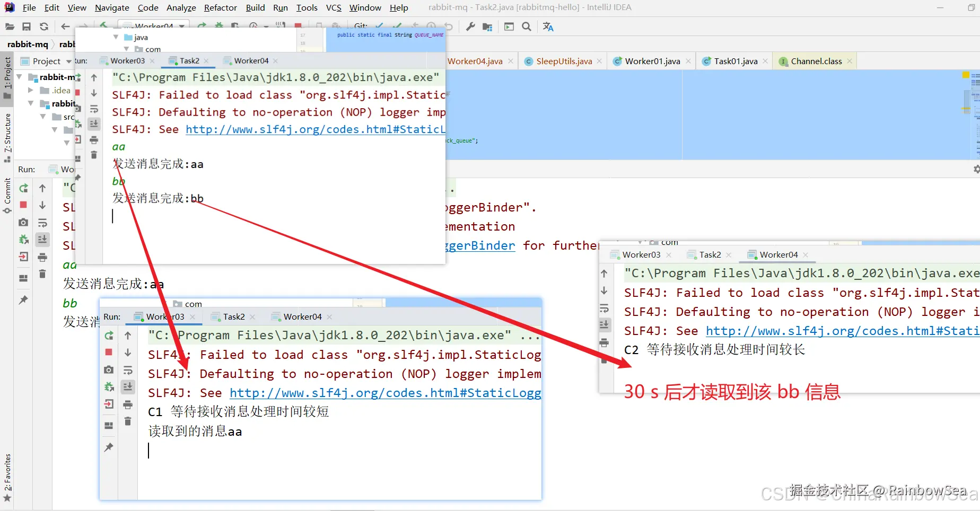Image resolution: width=980 pixels, height=511 pixels.
Task: Open slf4j link in right Worker04 output
Action: tap(843, 331)
